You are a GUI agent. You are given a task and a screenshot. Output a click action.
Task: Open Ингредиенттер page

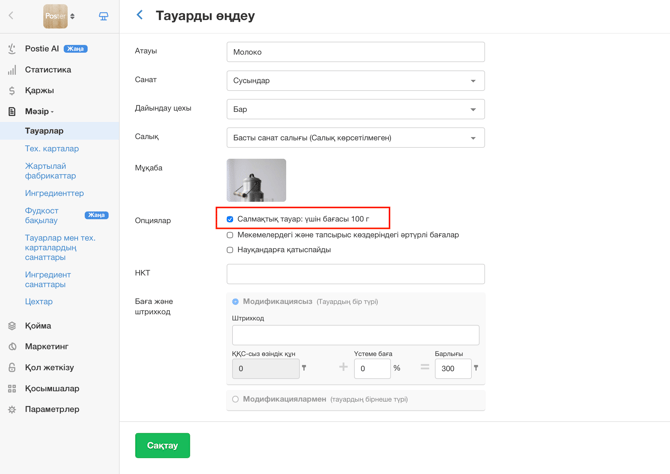pyautogui.click(x=54, y=193)
